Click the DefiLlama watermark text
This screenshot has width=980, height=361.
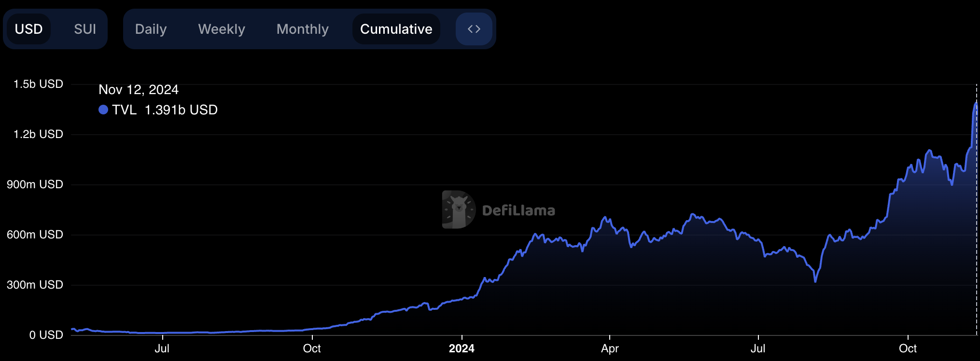click(518, 210)
